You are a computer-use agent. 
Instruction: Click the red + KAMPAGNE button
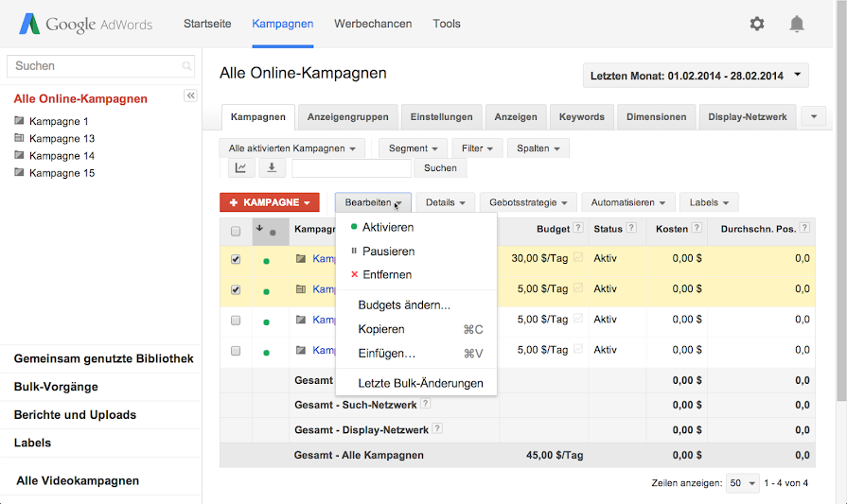pos(271,202)
